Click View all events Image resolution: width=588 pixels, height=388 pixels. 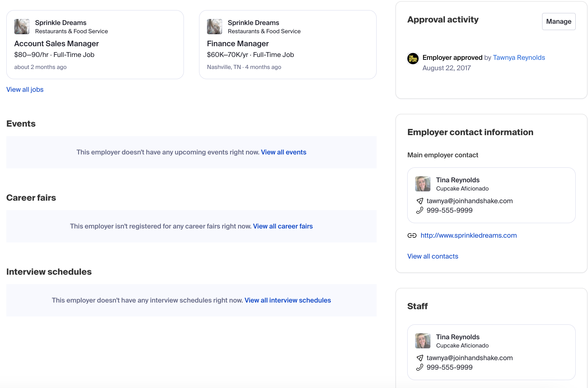tap(283, 152)
